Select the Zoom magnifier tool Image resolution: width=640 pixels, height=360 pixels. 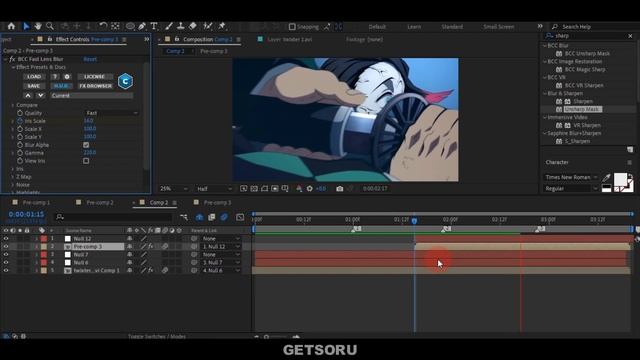point(50,26)
